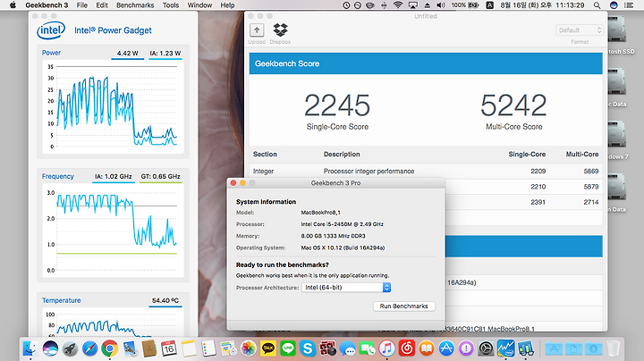Open Geekbench from the dock
The width and height of the screenshot is (644, 361).
[x=526, y=348]
